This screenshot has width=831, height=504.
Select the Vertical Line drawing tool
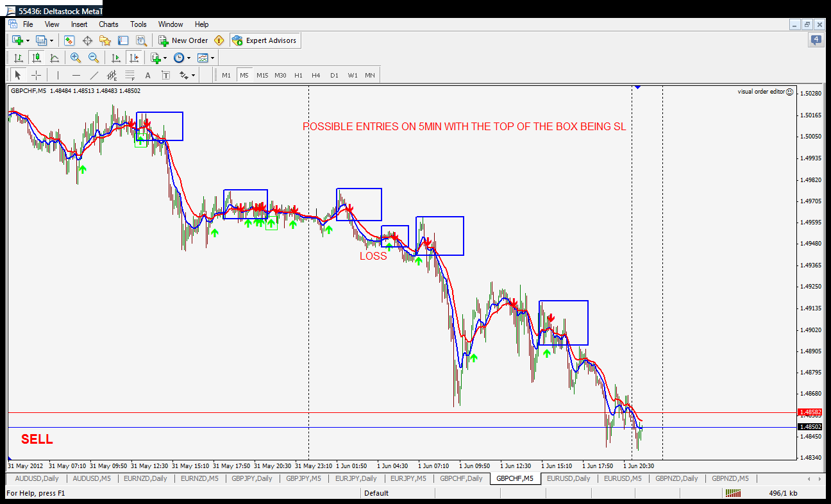point(58,75)
